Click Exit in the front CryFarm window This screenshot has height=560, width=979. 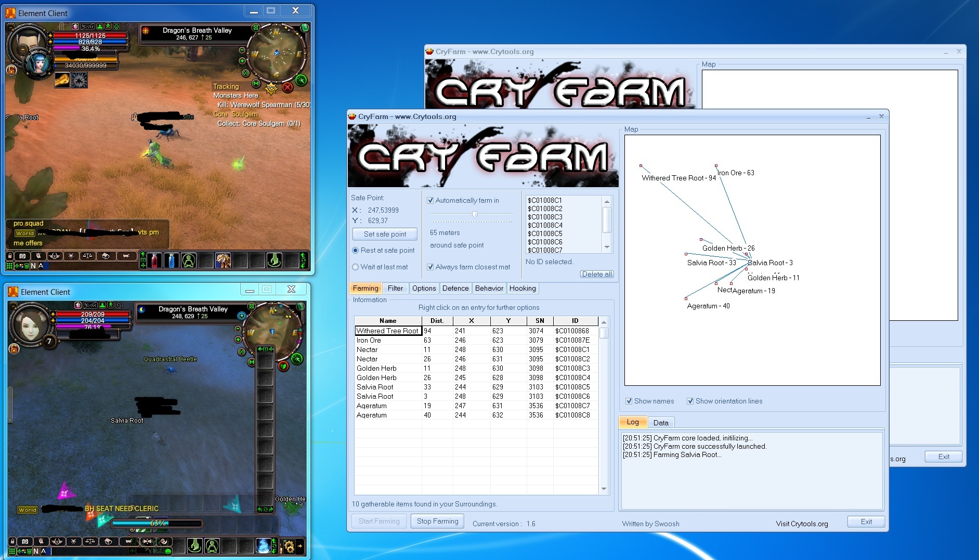(866, 522)
